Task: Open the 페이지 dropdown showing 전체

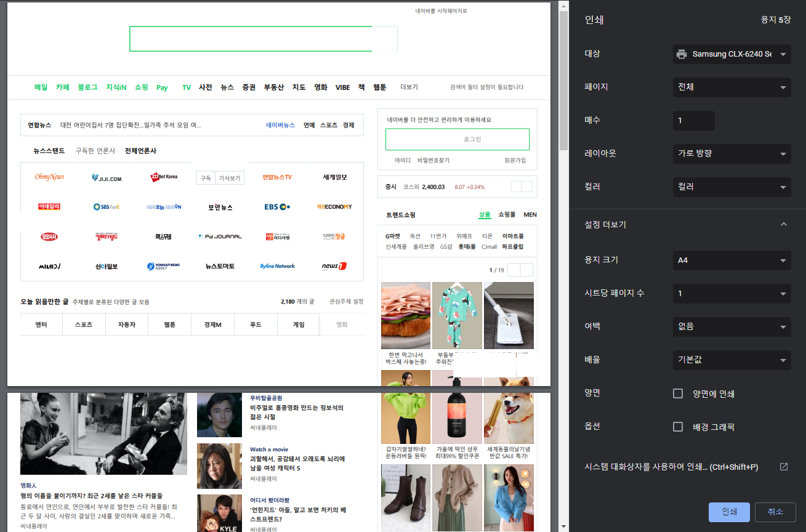Action: (731, 87)
